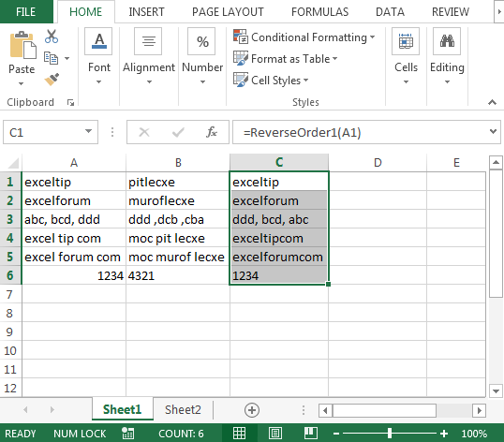Click the horizontal scroll right arrow

480,410
